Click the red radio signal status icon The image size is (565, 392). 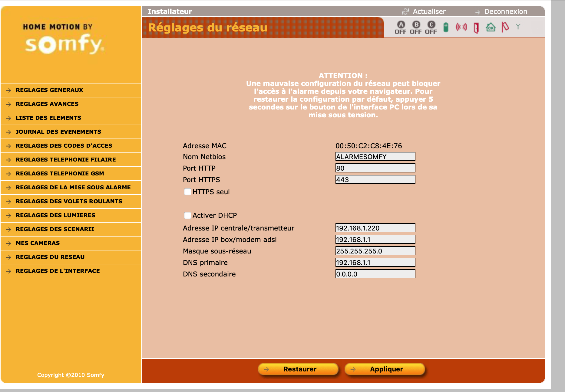pyautogui.click(x=461, y=27)
